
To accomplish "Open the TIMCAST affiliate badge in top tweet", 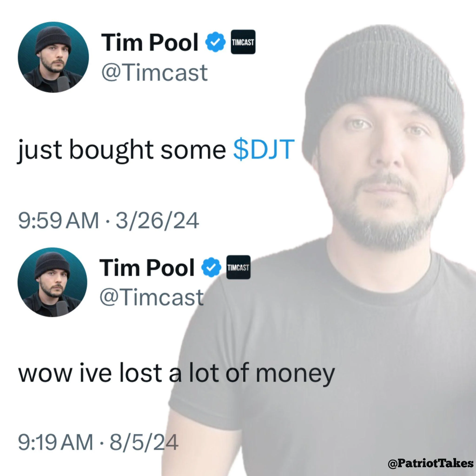I will 243,42.
